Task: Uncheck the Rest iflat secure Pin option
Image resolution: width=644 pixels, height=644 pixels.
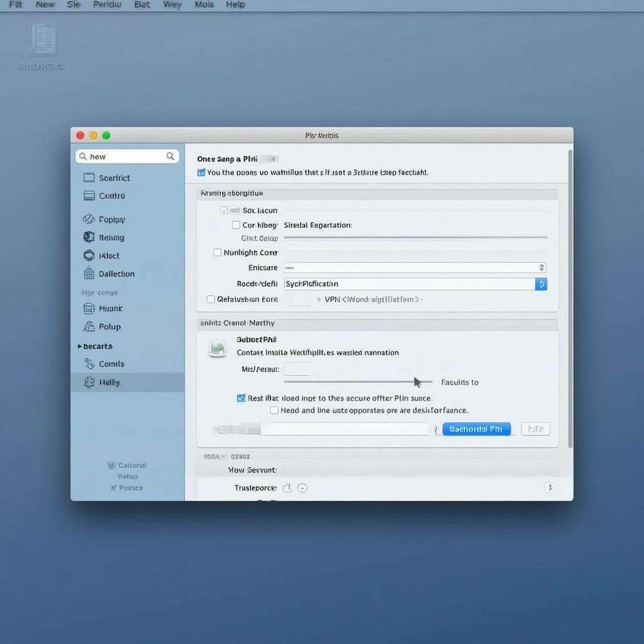Action: pyautogui.click(x=240, y=398)
